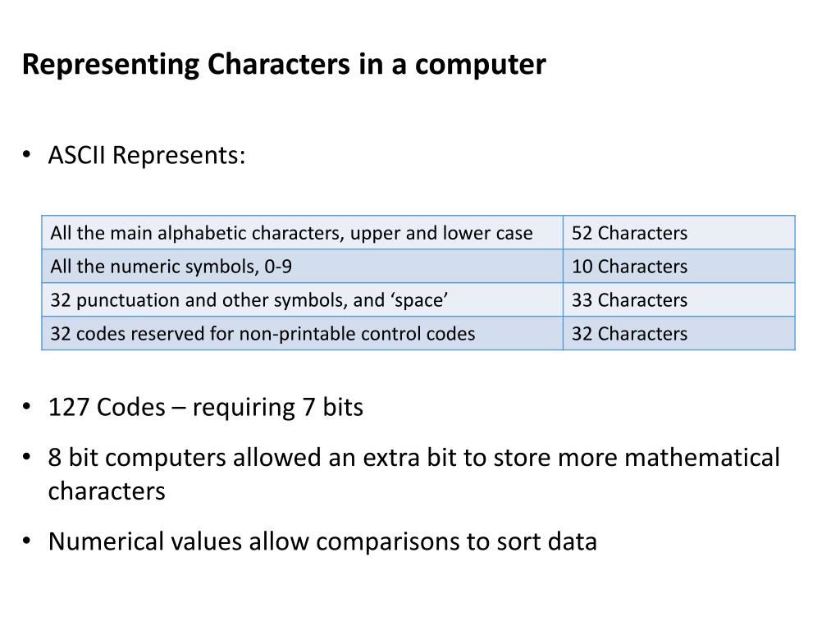The height and width of the screenshot is (630, 840).
Task: Select the '10 Characters' table cell
Action: pyautogui.click(x=678, y=267)
